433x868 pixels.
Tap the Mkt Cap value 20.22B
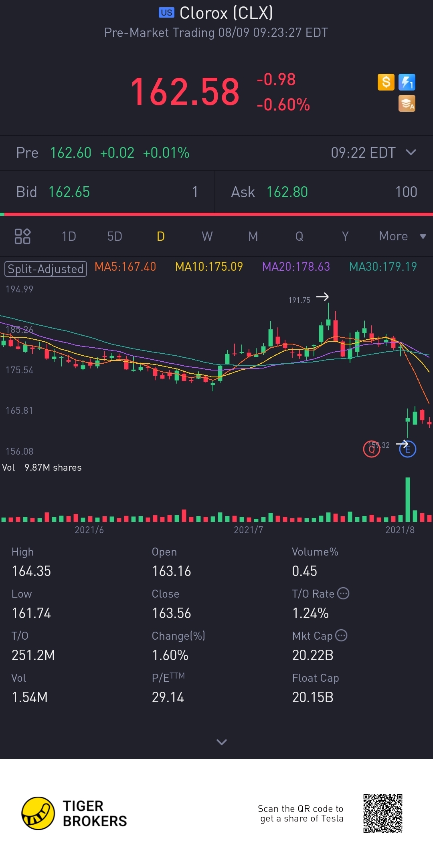tap(313, 655)
